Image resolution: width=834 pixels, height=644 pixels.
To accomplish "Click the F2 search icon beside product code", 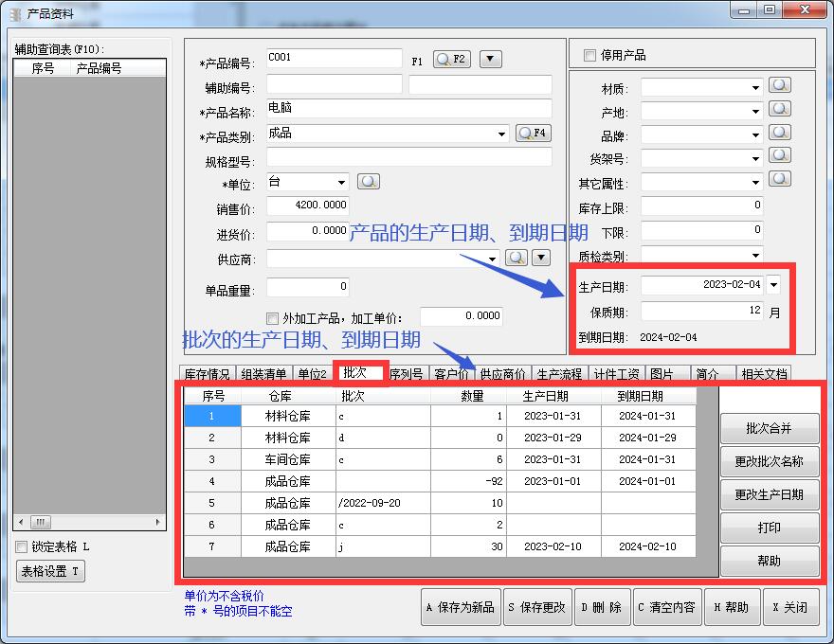I will point(452,59).
